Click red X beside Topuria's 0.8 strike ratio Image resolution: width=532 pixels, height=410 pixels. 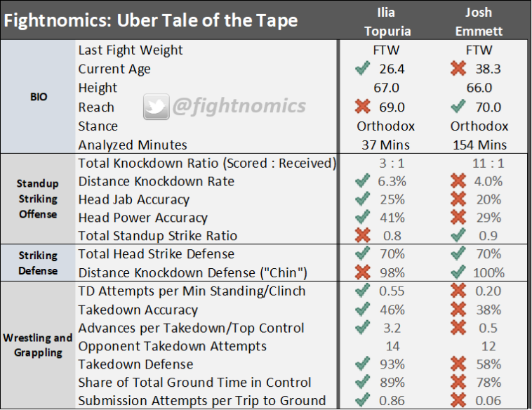(x=362, y=235)
